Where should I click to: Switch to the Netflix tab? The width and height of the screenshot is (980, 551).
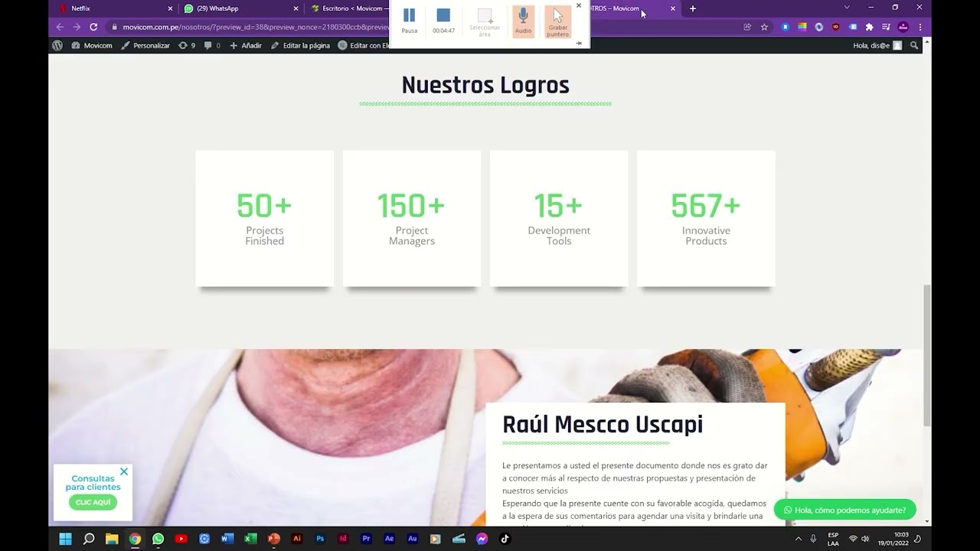pos(116,8)
